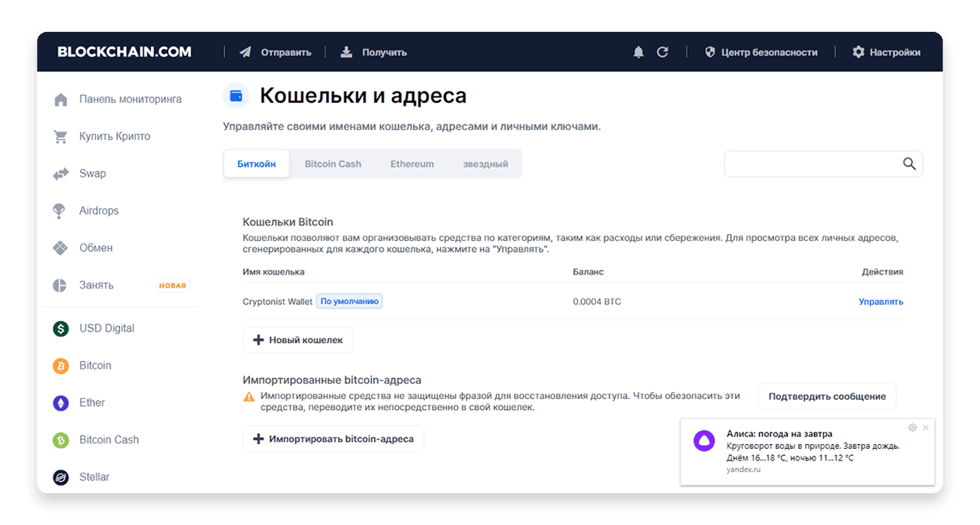
Task: Go to Панель мониторинга in sidebar
Action: [x=131, y=100]
